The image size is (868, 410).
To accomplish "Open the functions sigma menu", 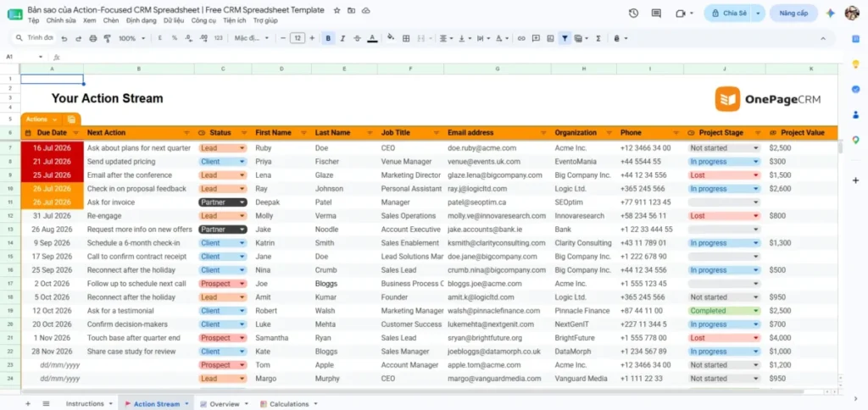I will pyautogui.click(x=598, y=38).
